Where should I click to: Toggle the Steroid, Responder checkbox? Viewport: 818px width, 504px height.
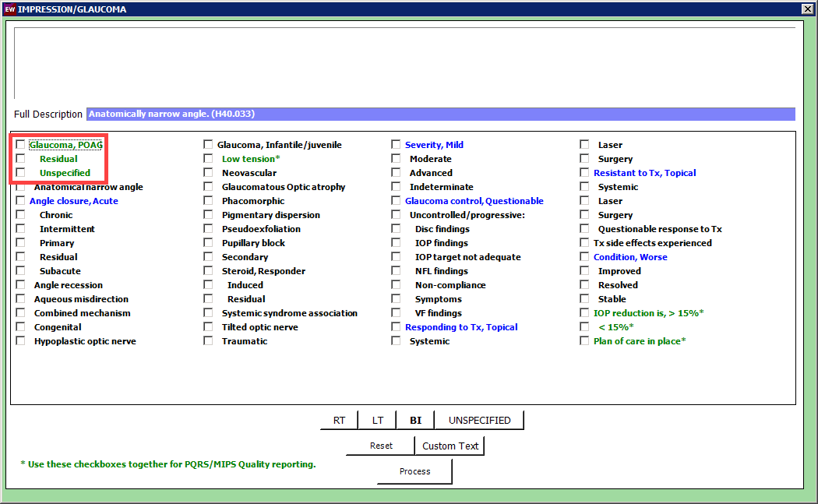(x=208, y=271)
